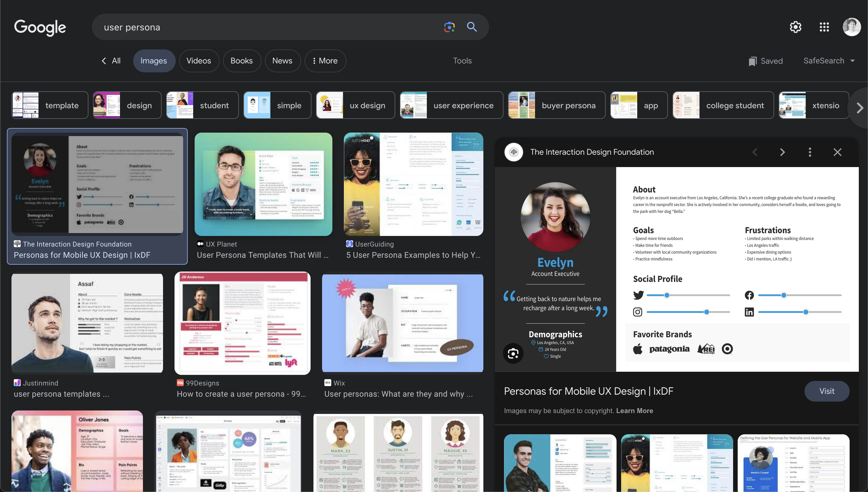
Task: Click the Google Account profile icon
Action: point(851,26)
